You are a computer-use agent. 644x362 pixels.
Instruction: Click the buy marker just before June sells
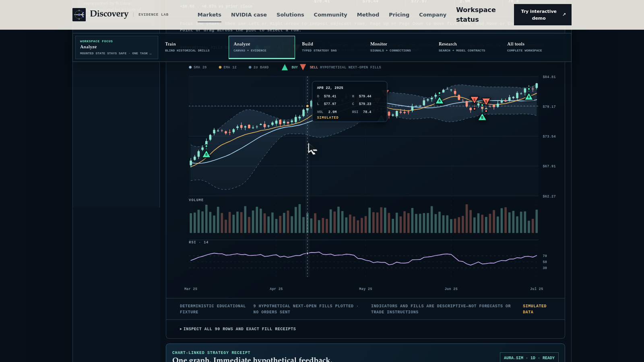pyautogui.click(x=440, y=101)
